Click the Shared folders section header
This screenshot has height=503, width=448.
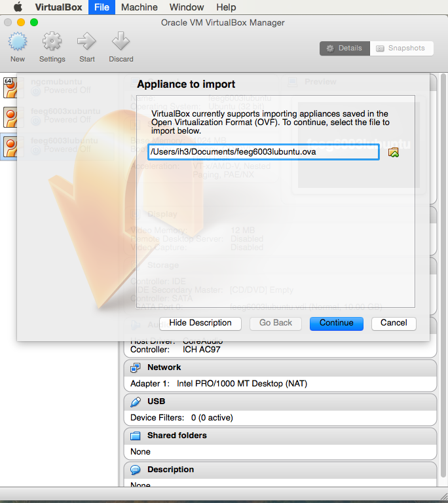[x=280, y=436]
